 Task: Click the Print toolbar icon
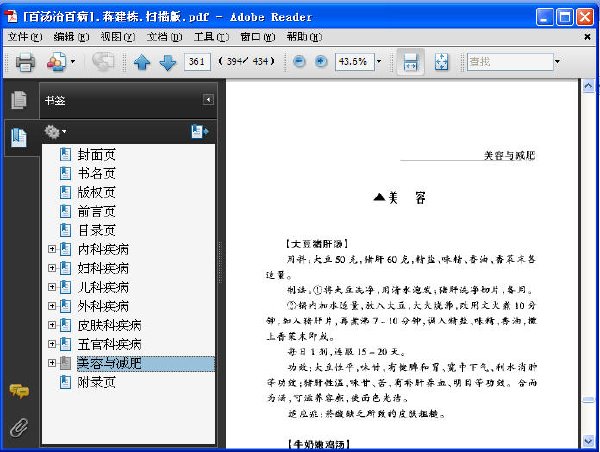tap(25, 62)
